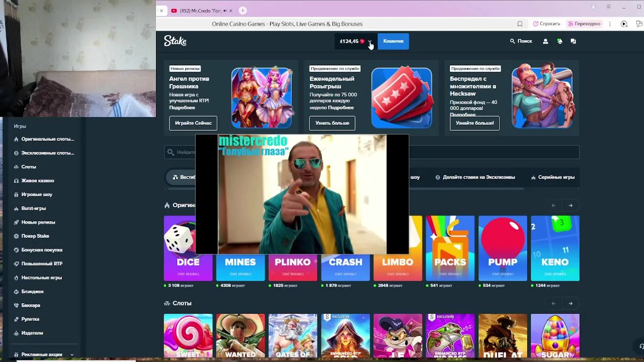Open Покер Stake in sidebar
This screenshot has width=644, height=362.
(31, 236)
